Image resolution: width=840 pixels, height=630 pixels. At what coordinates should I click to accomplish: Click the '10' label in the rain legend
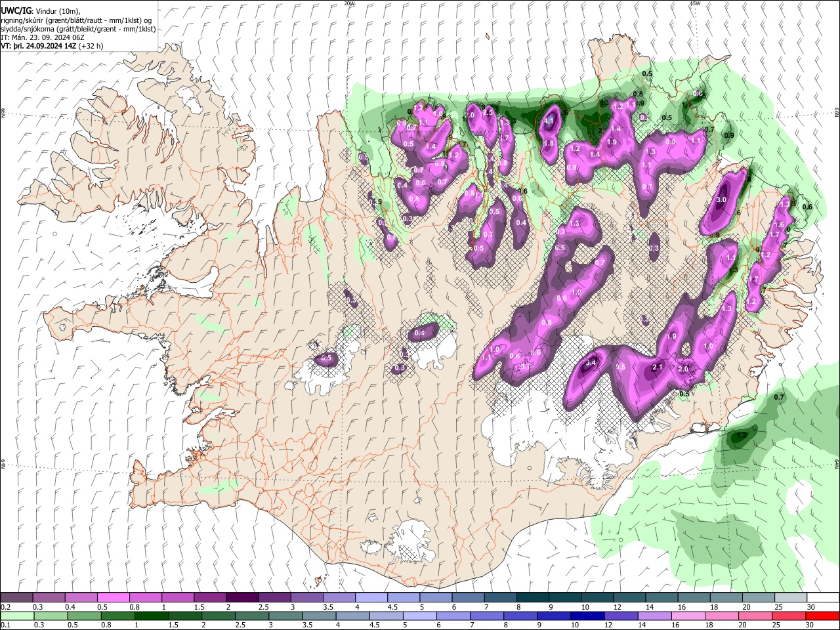[x=575, y=625]
